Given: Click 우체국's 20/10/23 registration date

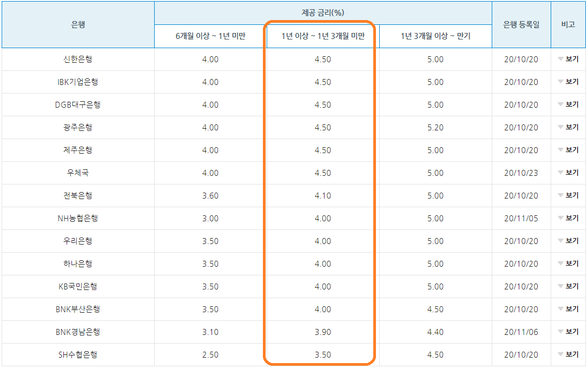Looking at the screenshot, I should (x=521, y=173).
